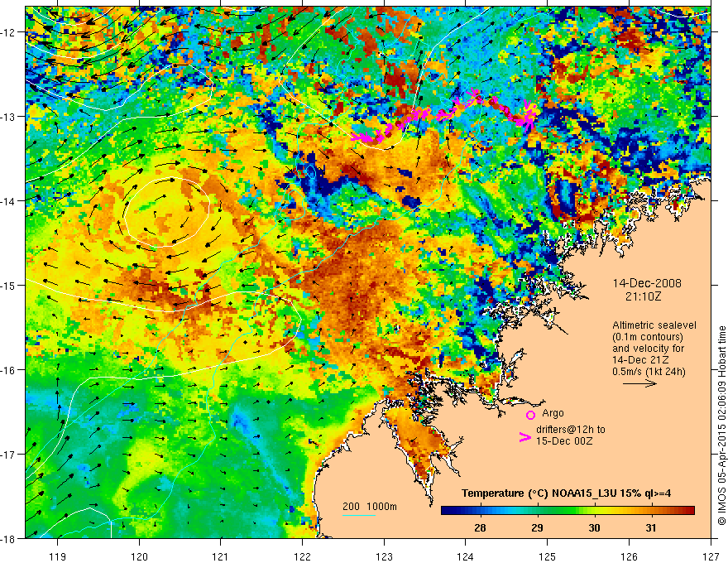The width and height of the screenshot is (728, 563).
Task: Click longitude axis label 124
Action: click(466, 557)
